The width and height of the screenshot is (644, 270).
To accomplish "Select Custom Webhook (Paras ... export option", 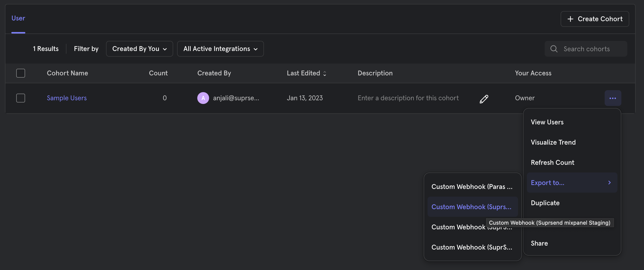I will [x=472, y=186].
